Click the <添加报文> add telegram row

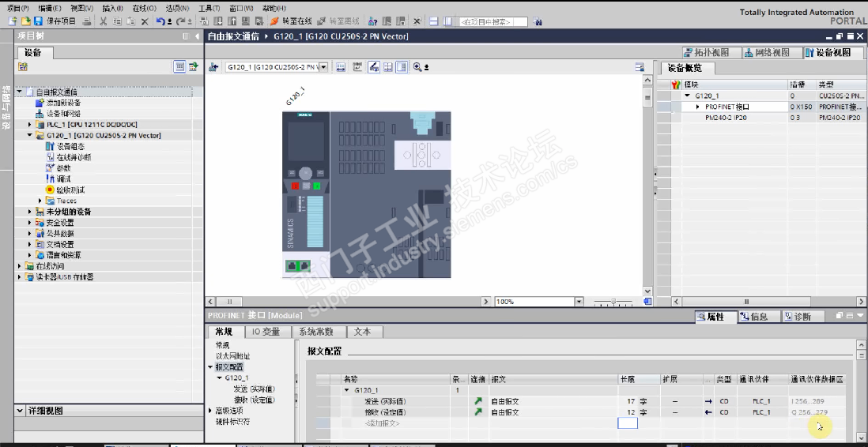382,423
